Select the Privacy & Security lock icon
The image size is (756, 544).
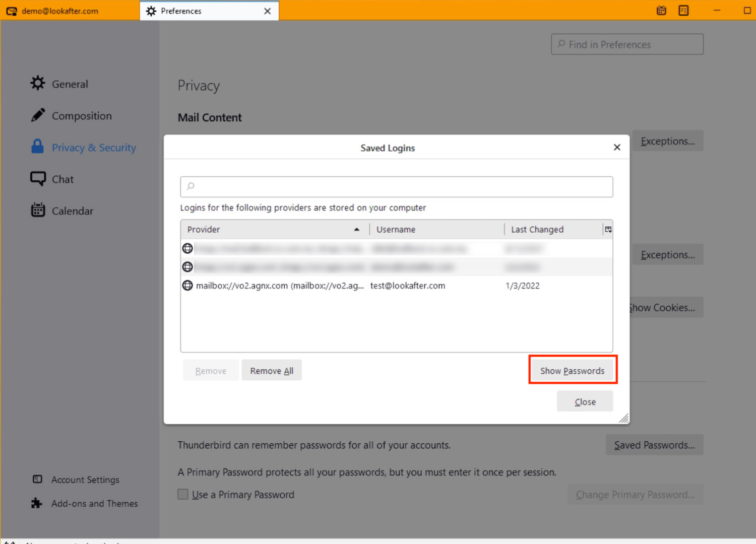(37, 147)
